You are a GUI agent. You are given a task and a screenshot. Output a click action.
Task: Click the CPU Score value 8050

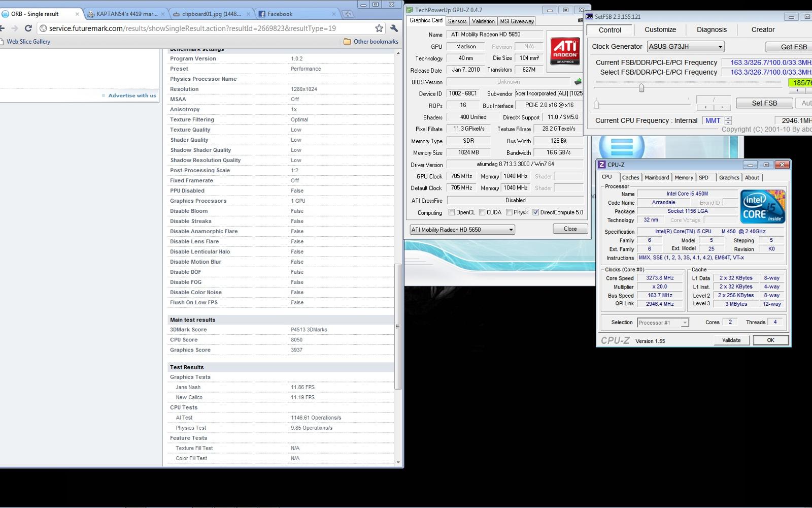click(x=297, y=340)
